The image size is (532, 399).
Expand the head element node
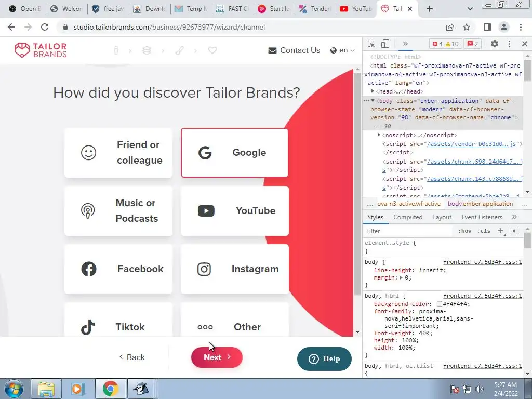click(373, 91)
